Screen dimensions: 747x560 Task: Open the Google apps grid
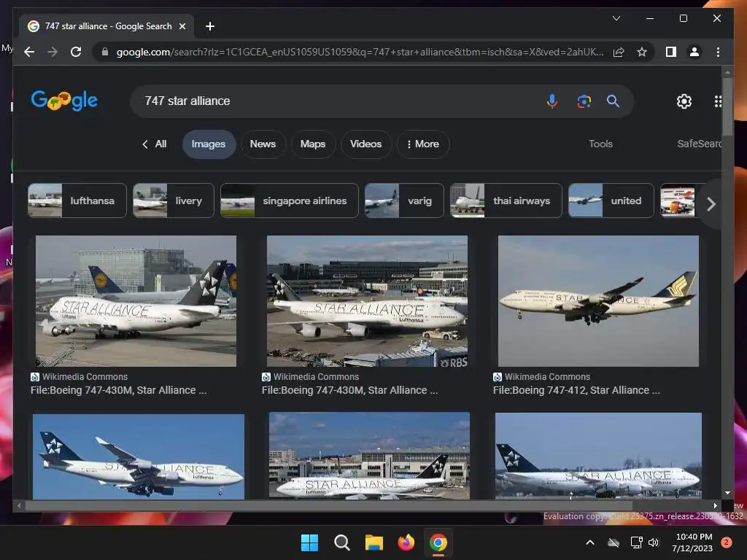coord(718,101)
